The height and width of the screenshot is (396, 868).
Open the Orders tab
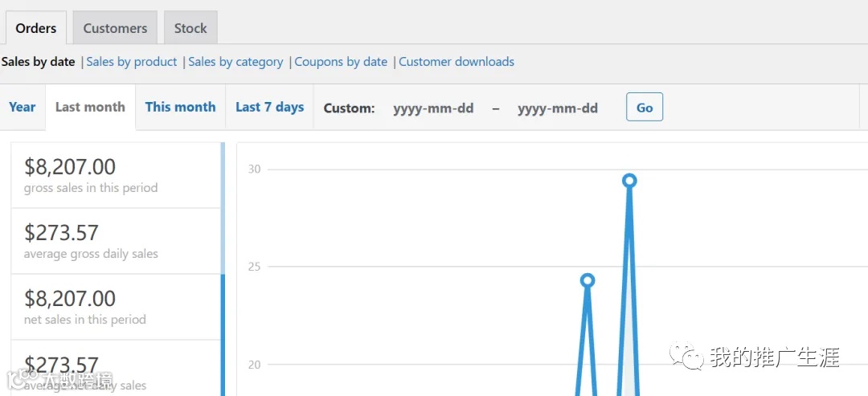pos(36,27)
